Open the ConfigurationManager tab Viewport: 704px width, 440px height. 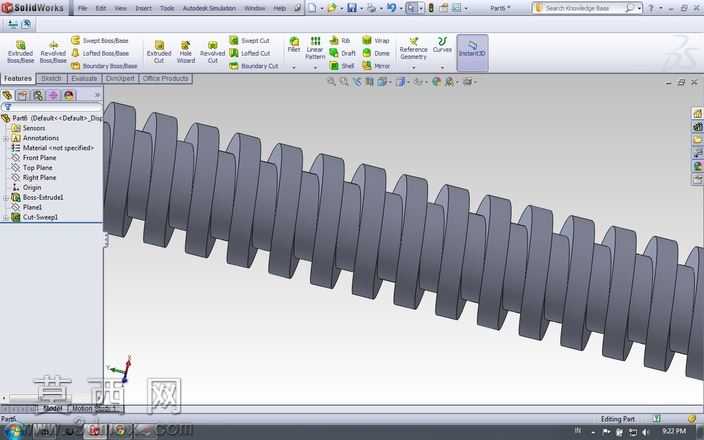[38, 95]
